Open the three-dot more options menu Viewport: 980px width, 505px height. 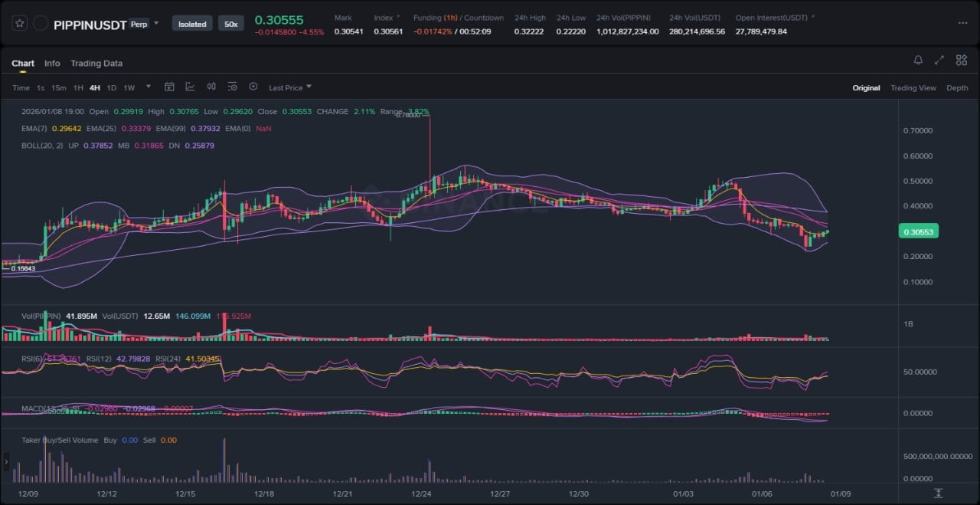tap(962, 23)
